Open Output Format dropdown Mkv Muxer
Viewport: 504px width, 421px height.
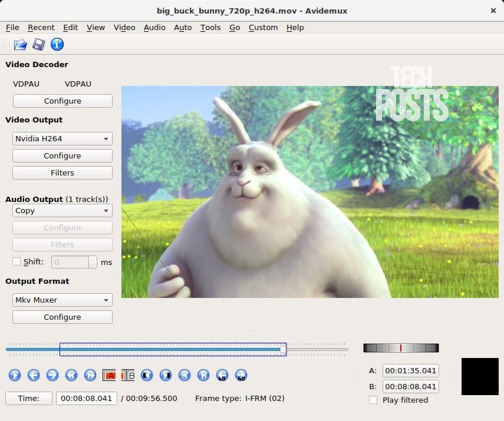[x=62, y=300]
